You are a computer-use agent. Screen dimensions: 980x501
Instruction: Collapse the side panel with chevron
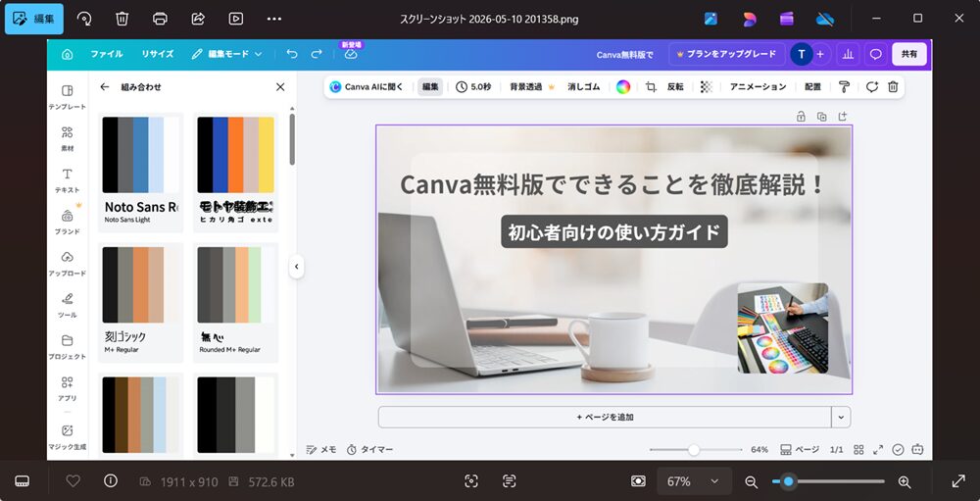(x=296, y=267)
